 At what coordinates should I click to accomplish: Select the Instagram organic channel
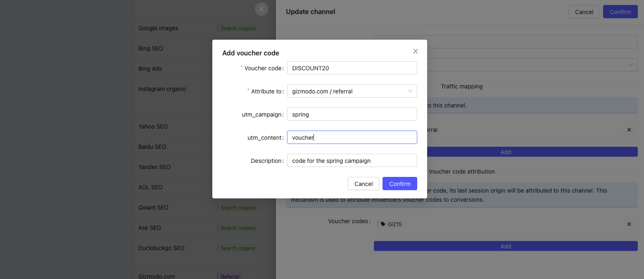tap(162, 89)
